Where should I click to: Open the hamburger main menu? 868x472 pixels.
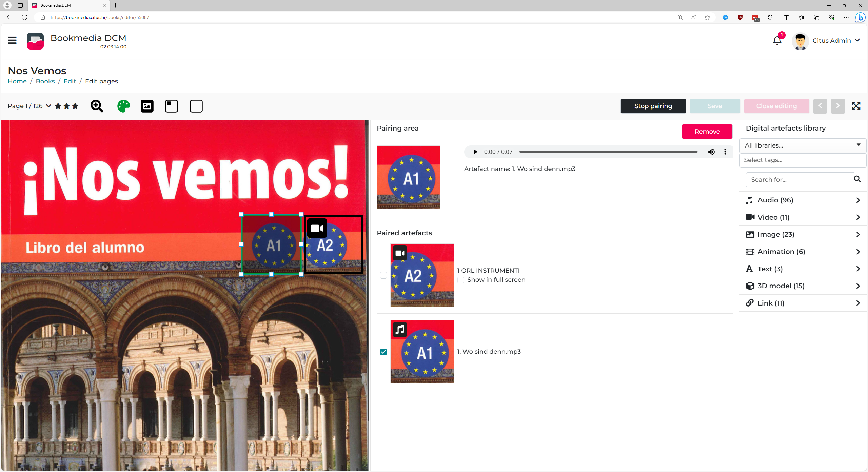pos(12,40)
